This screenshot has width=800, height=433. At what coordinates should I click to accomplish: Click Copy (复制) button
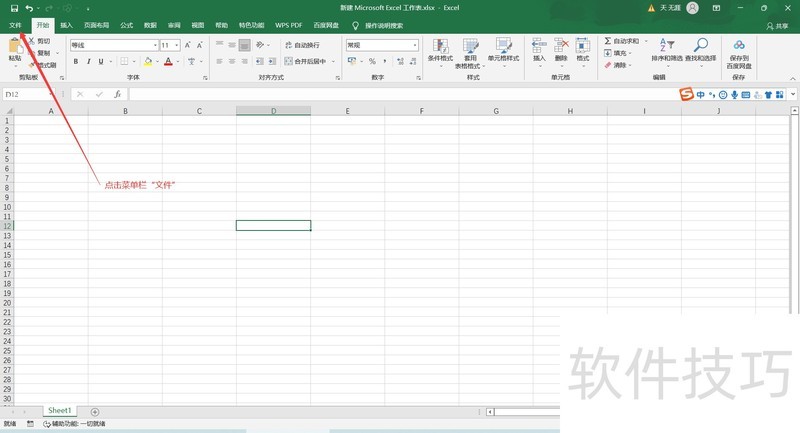tap(44, 53)
